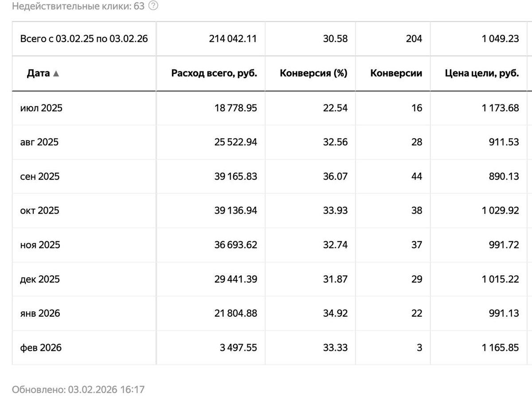The image size is (532, 396).
Task: Sort by Цена цели, руб. column header
Action: [x=481, y=74]
